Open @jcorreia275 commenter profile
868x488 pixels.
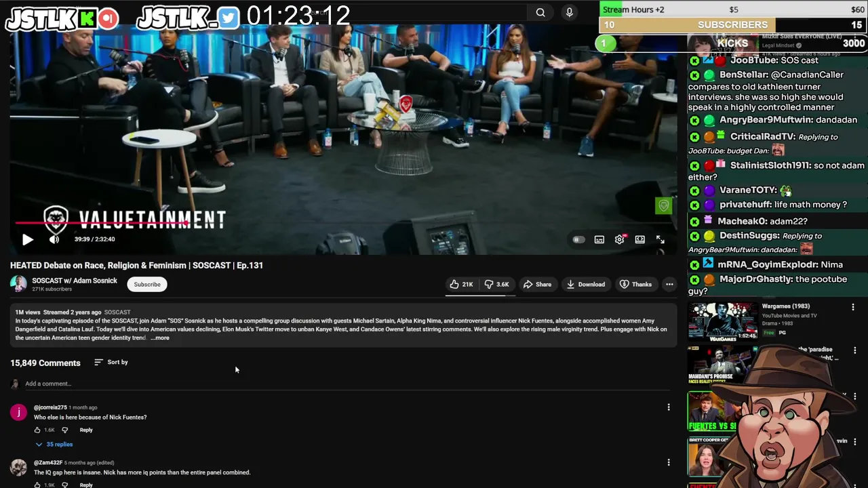(x=50, y=407)
